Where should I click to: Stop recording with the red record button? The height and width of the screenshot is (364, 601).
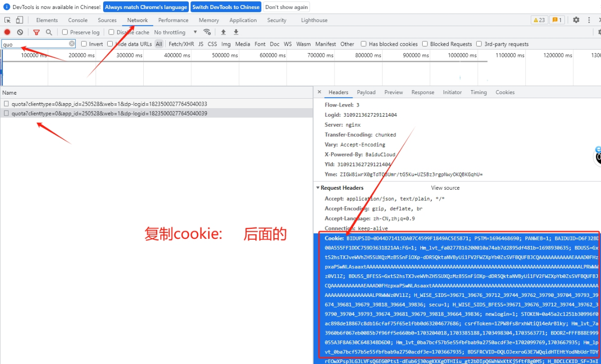(x=8, y=32)
